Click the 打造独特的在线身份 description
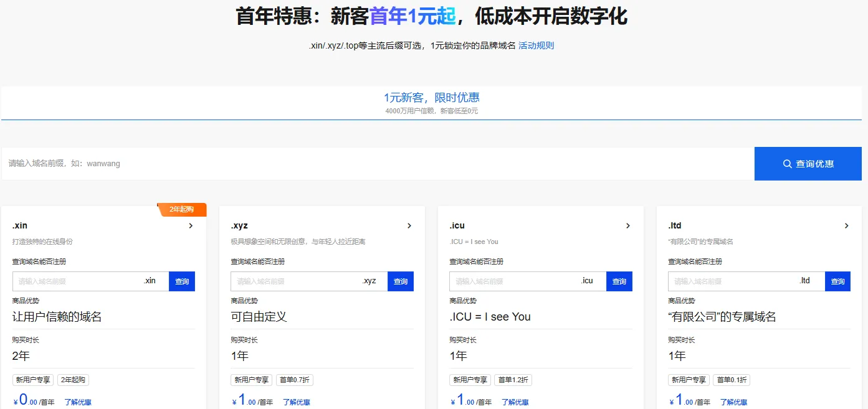The image size is (868, 409). point(42,242)
